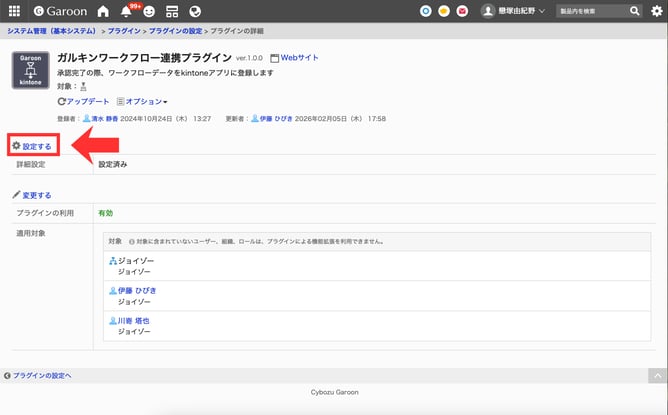
Task: Open the app grid menu icon
Action: (x=14, y=11)
